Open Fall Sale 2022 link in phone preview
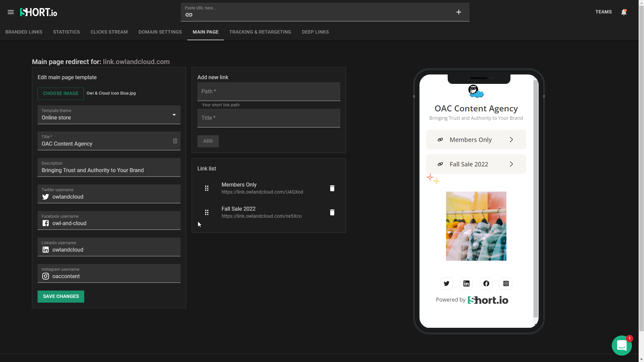Screen dimensions: 644x362 476,164
